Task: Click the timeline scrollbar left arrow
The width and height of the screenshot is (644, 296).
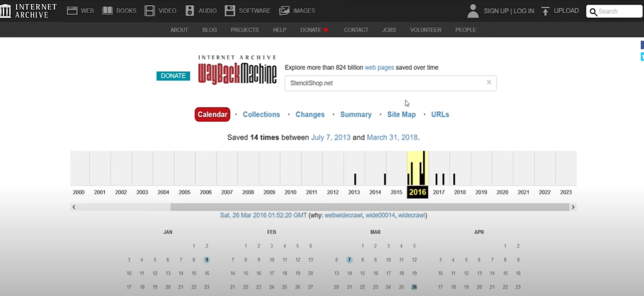Action: tap(74, 207)
